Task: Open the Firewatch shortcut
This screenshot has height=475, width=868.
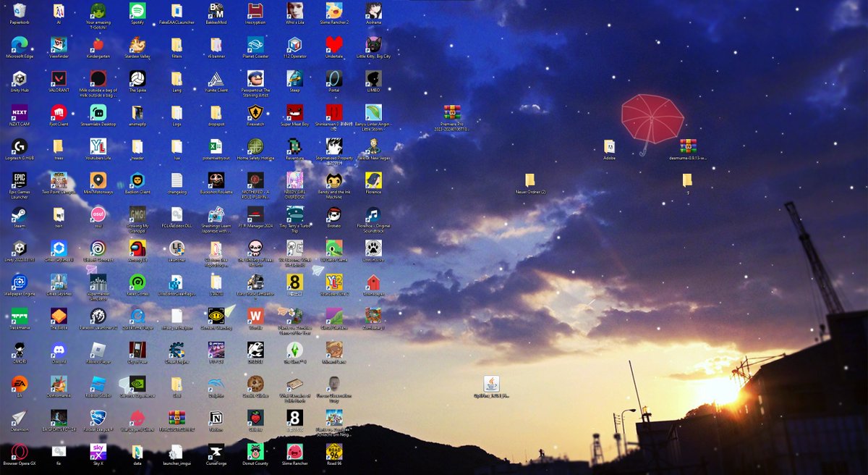Action: [x=255, y=112]
